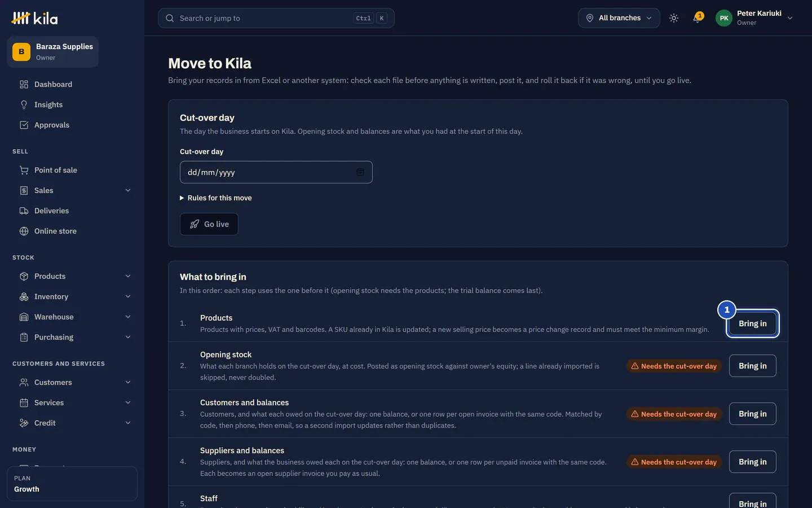The height and width of the screenshot is (508, 812).
Task: Open Insights page
Action: [x=72, y=104]
